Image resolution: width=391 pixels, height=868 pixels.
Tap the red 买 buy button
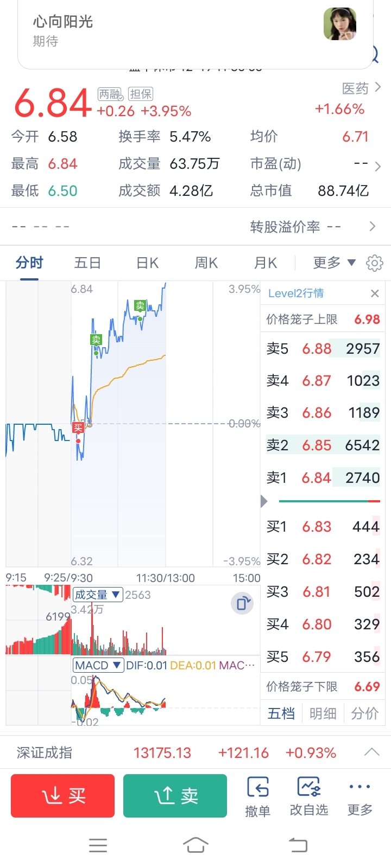tap(63, 796)
